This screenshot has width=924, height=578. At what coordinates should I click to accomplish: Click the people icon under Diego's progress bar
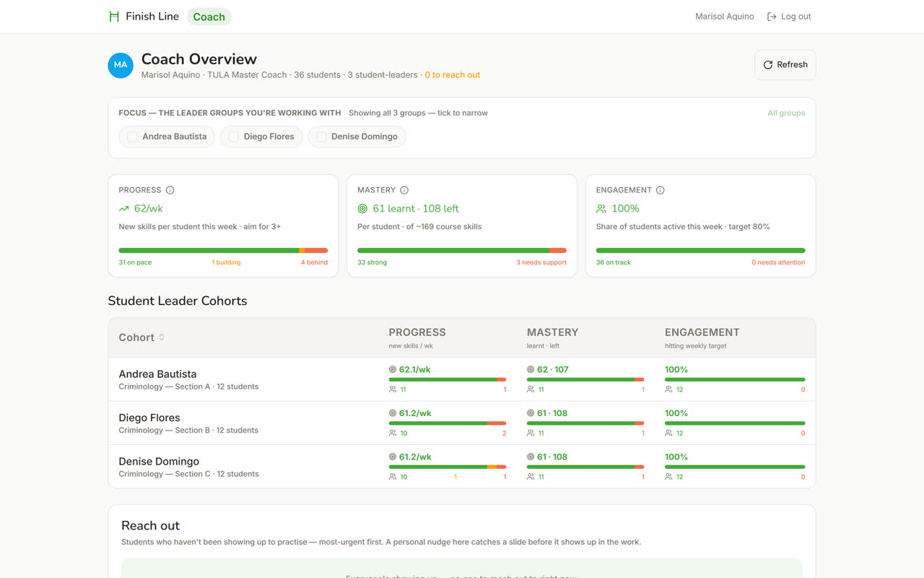pyautogui.click(x=393, y=433)
